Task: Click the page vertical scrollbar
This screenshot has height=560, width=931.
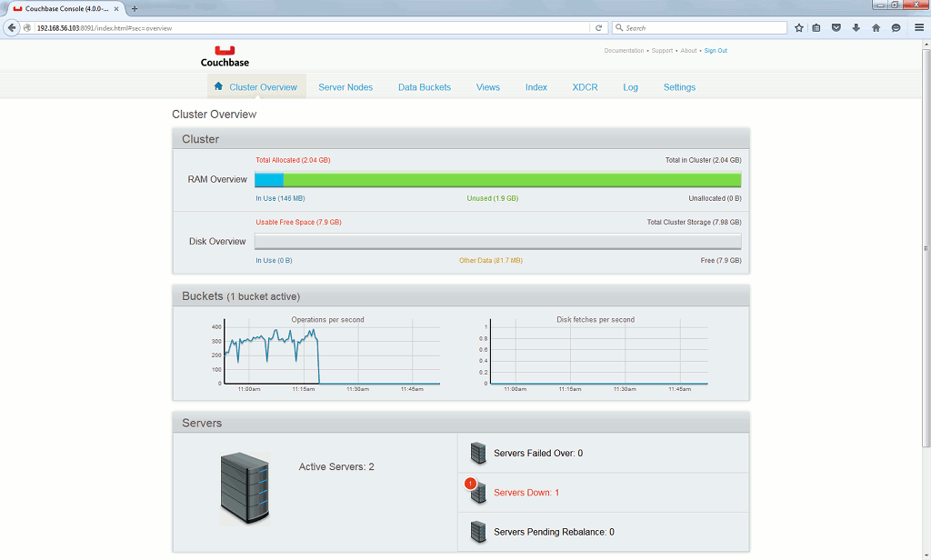Action: pos(926,248)
